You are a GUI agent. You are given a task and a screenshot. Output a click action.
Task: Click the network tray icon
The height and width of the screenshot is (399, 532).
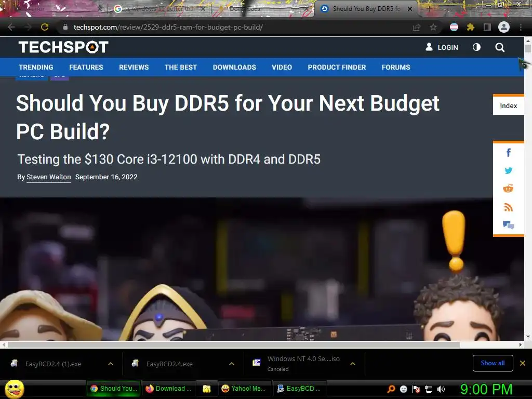click(x=429, y=389)
